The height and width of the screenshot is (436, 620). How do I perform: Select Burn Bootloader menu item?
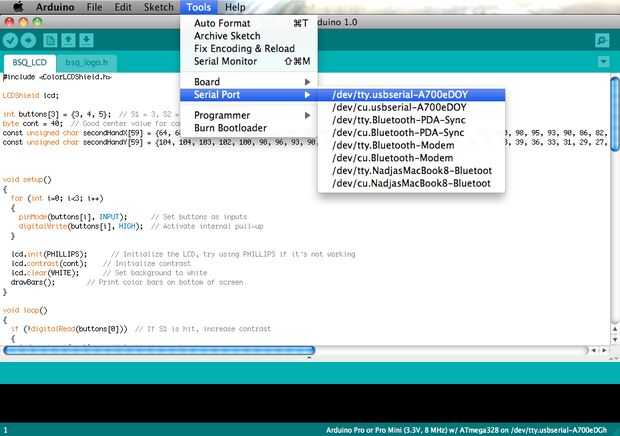[x=249, y=128]
